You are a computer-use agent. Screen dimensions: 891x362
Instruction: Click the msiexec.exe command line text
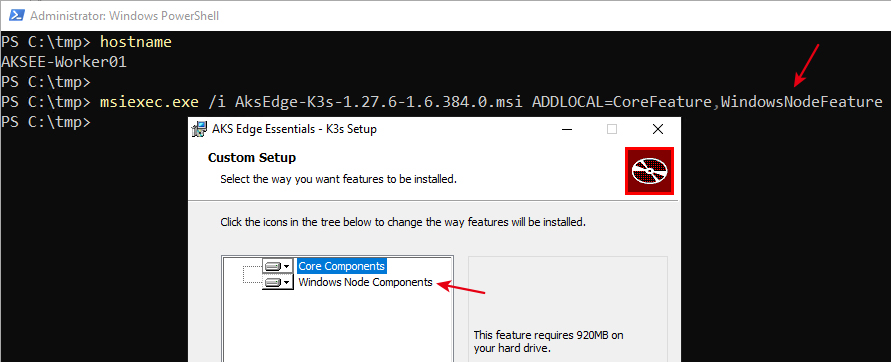coord(491,102)
